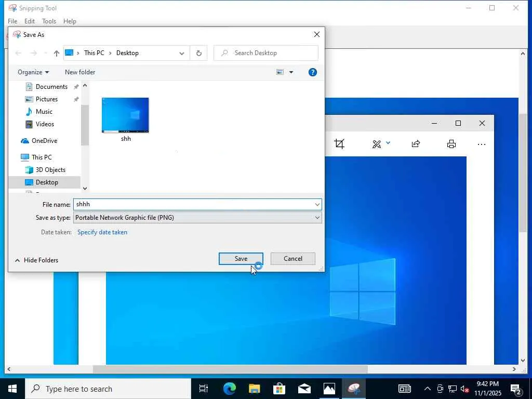Open the Help menu in Snipping Tool
532x399 pixels.
coord(70,21)
